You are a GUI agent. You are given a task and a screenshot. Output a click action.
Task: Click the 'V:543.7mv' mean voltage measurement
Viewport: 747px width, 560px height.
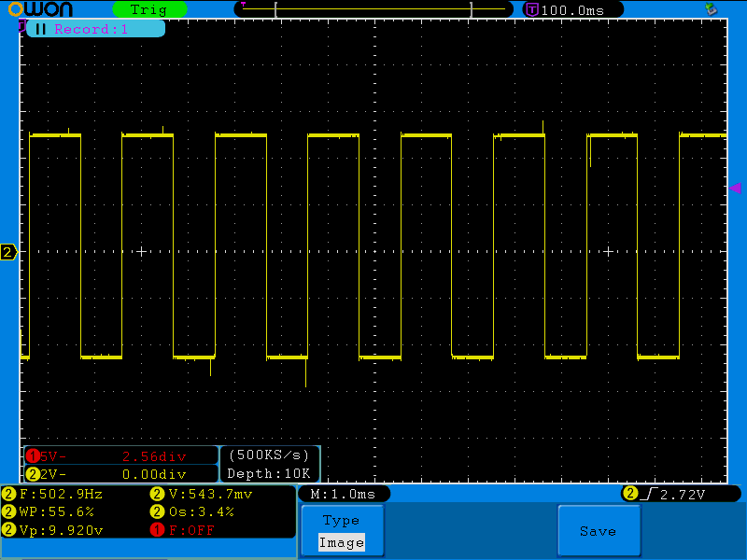[211, 495]
